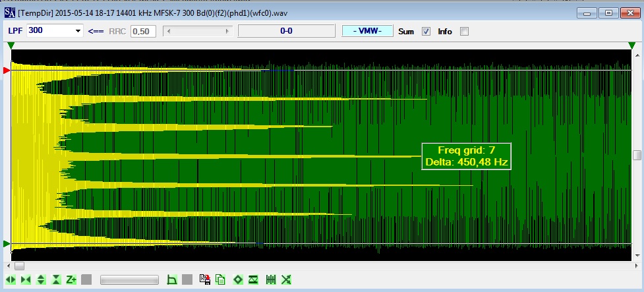This screenshot has height=292, width=644.
Task: Click the LPF label
Action: pyautogui.click(x=15, y=31)
